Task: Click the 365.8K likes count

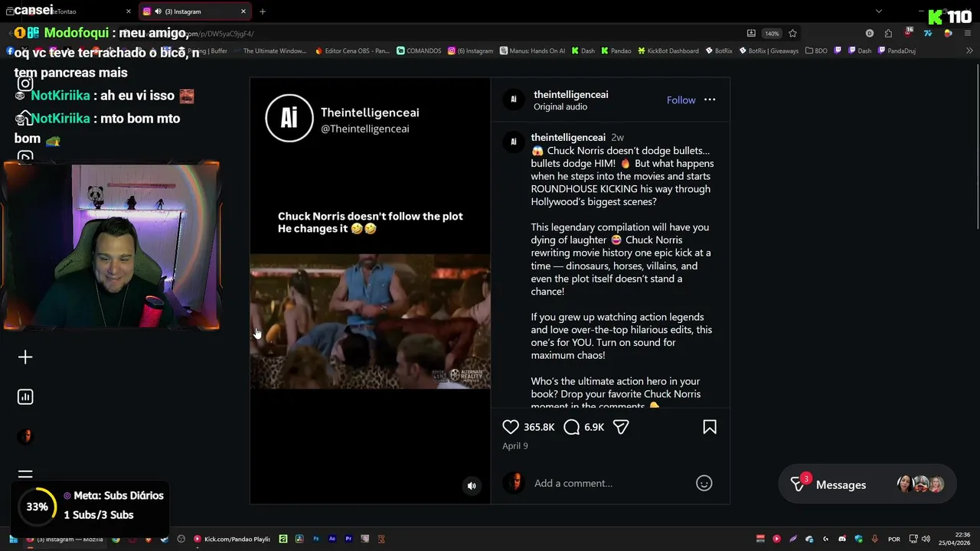Action: point(539,427)
